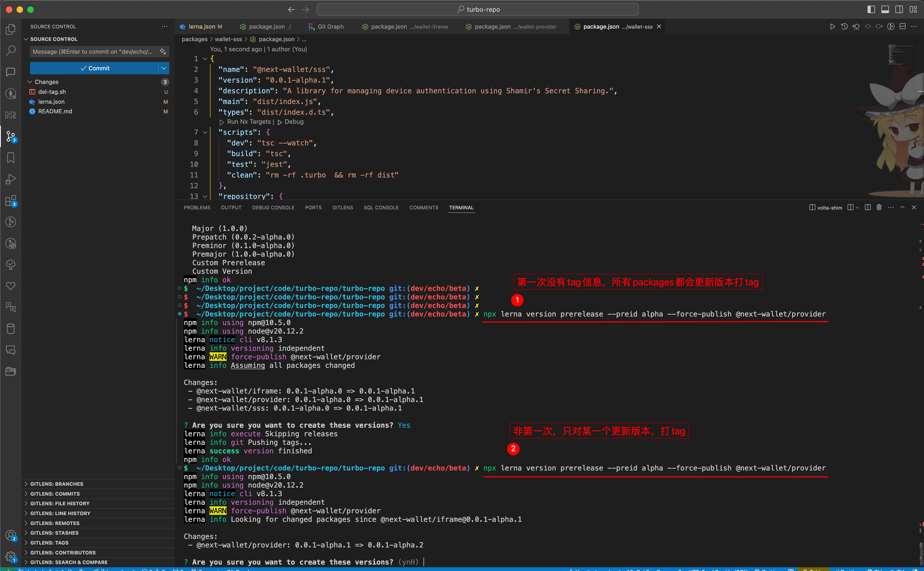Click the wallet-sss breadcrumb segment
The width and height of the screenshot is (924, 571).
pyautogui.click(x=229, y=39)
